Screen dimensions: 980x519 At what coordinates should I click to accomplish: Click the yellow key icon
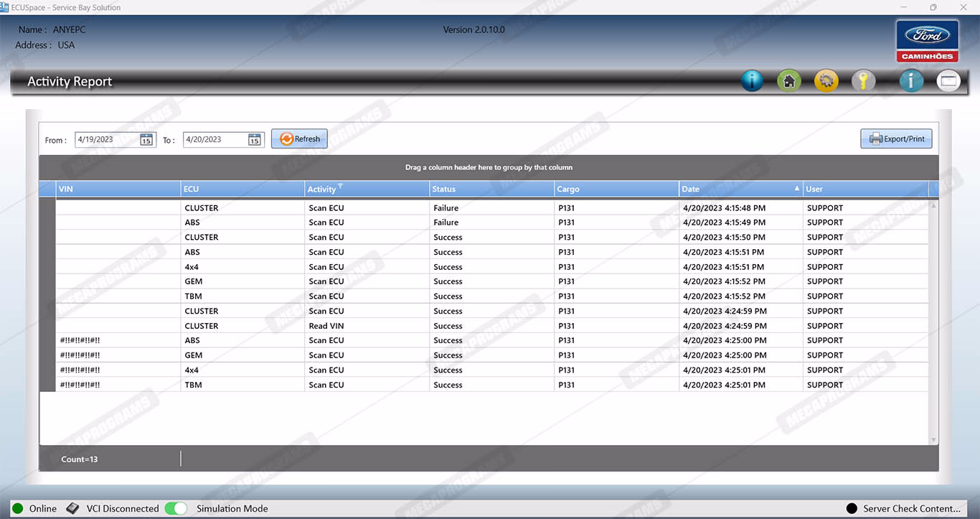tap(863, 81)
